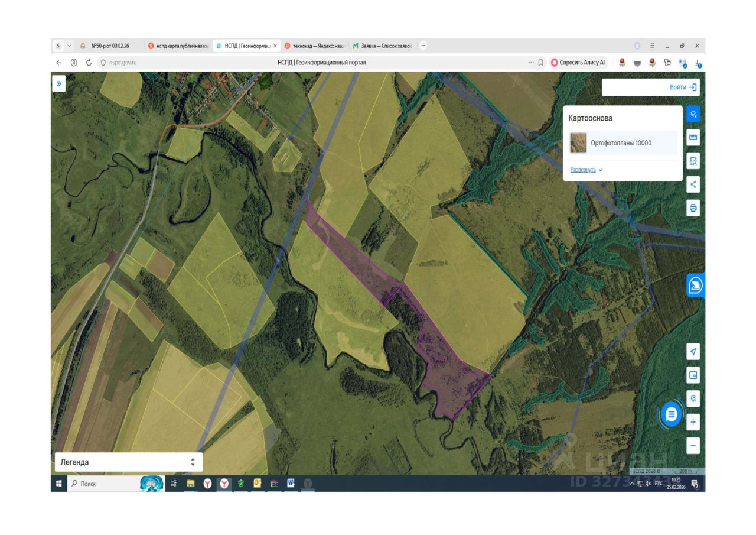Zoom out with the minus button
The image size is (756, 535).
693,446
